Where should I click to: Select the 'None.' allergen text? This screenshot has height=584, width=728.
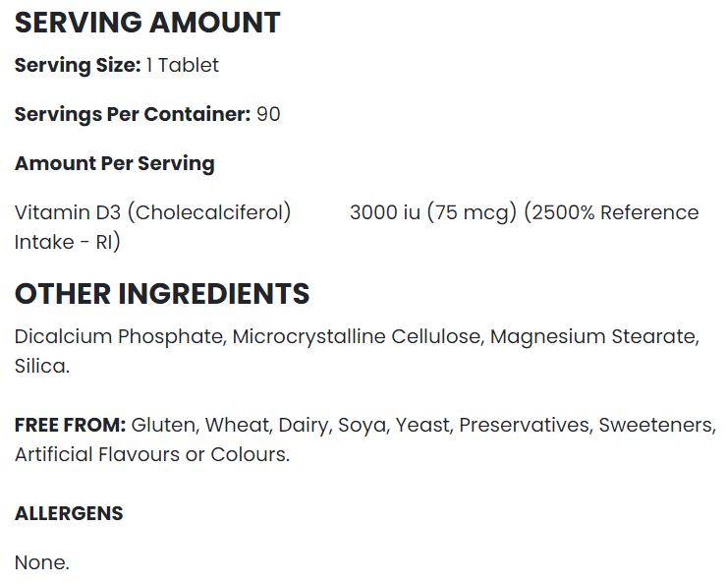click(x=42, y=562)
